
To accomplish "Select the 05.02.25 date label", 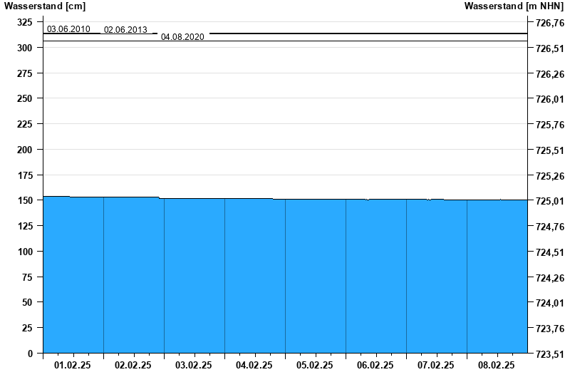I will coord(315,365).
